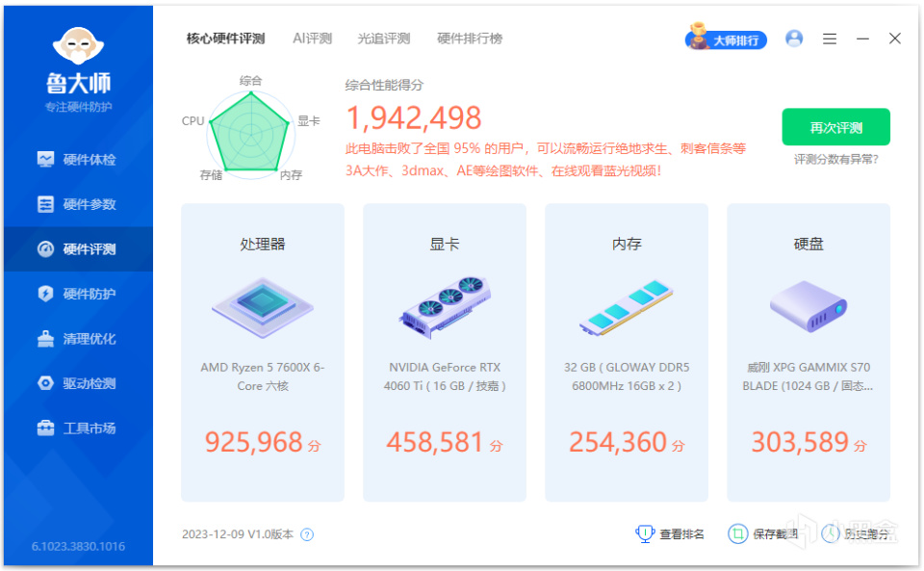This screenshot has height=571, width=924.
Task: Click the 显卡 card title
Action: click(445, 244)
